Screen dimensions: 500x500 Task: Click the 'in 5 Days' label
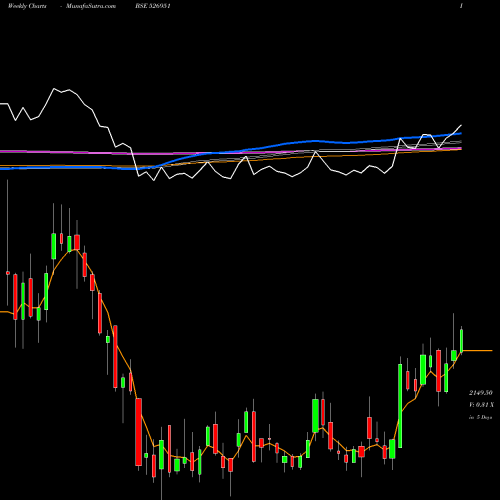tap(480, 417)
